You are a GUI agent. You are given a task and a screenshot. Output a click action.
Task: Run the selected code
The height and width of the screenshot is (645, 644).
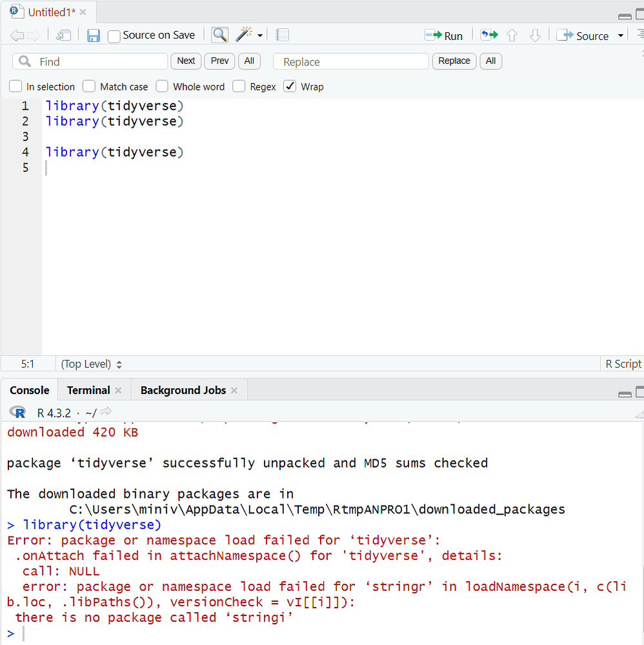445,35
